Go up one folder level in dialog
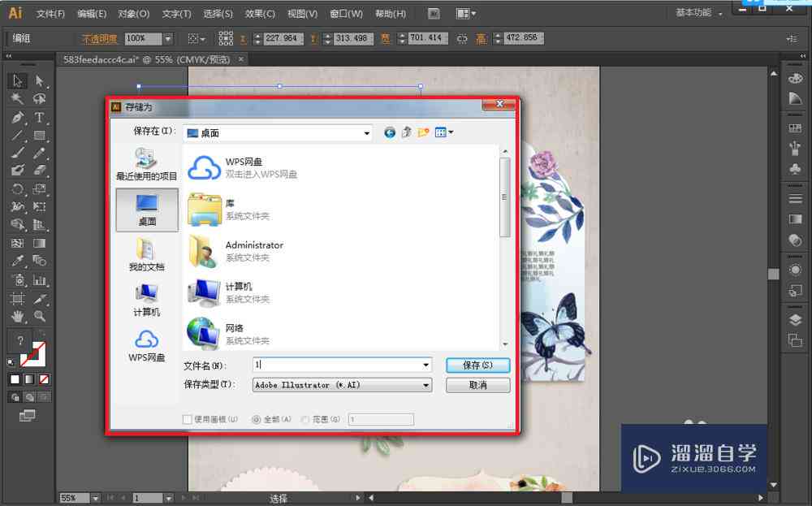 pos(407,132)
